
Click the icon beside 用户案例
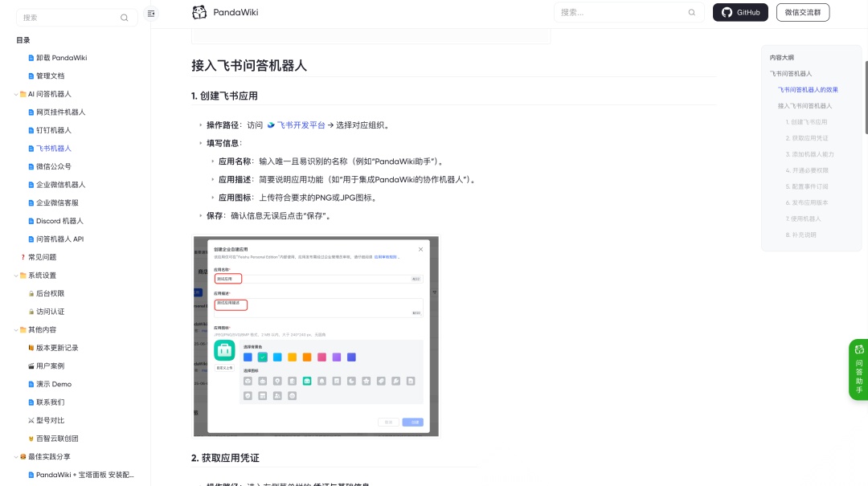[31, 366]
